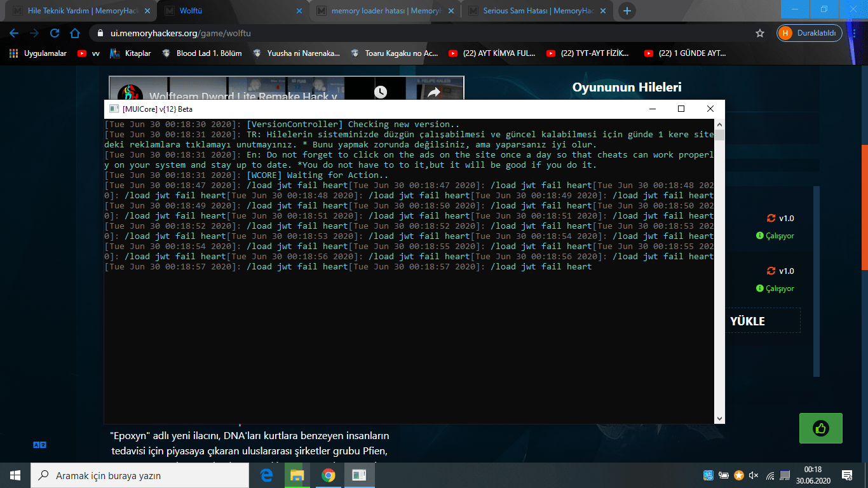Screen dimensions: 868x488
Task: Open the Wi-Fi network tray icon
Action: pyautogui.click(x=770, y=475)
